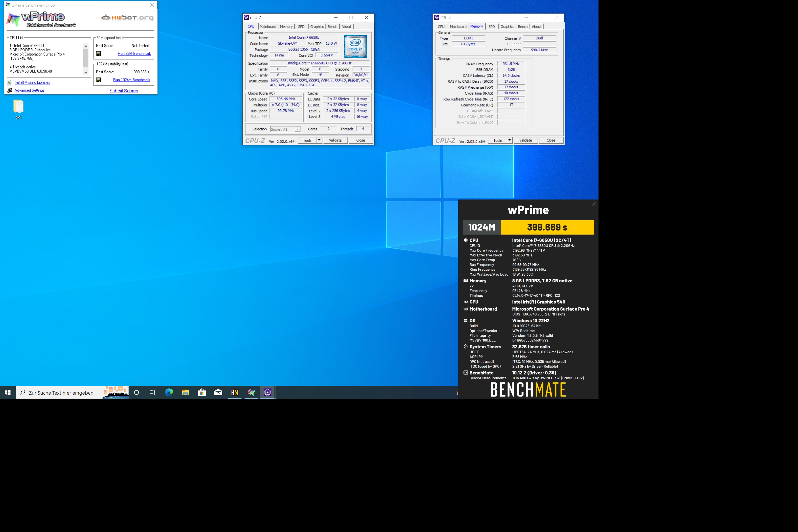Image resolution: width=798 pixels, height=532 pixels.
Task: Select Mainboard tab in right CPU-Z window
Action: tap(458, 26)
